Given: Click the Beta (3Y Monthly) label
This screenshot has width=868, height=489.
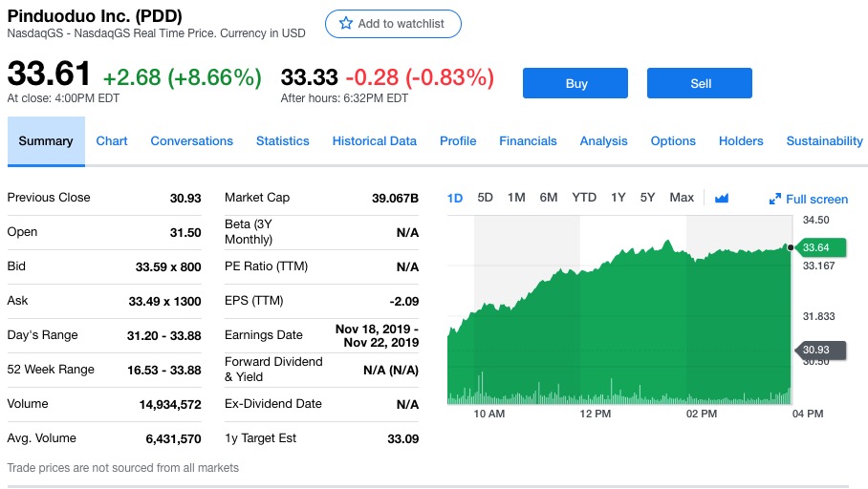Looking at the screenshot, I should 249,232.
